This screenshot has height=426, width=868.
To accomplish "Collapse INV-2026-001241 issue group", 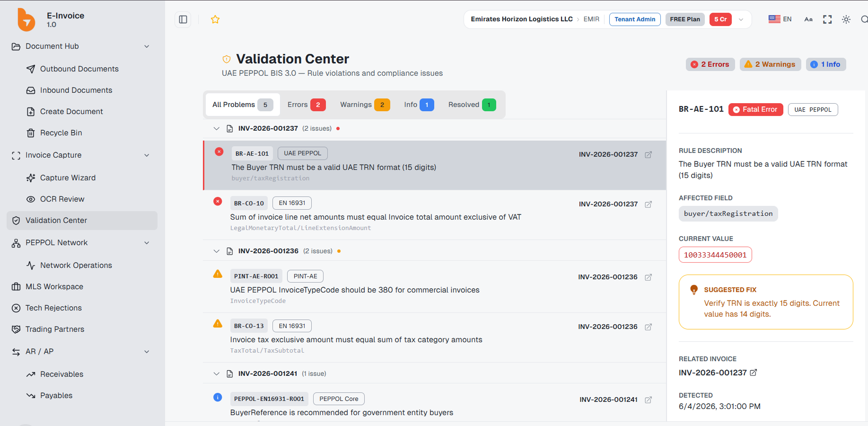I will (217, 374).
